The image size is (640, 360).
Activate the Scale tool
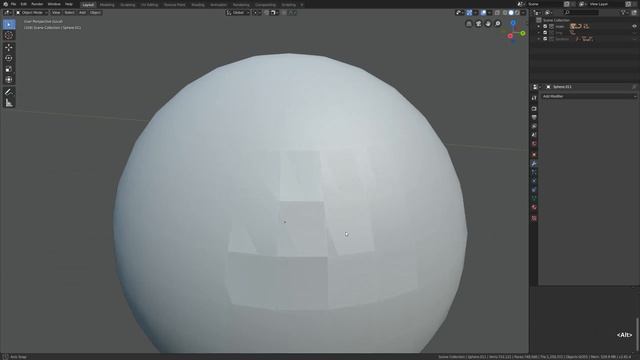point(9,69)
